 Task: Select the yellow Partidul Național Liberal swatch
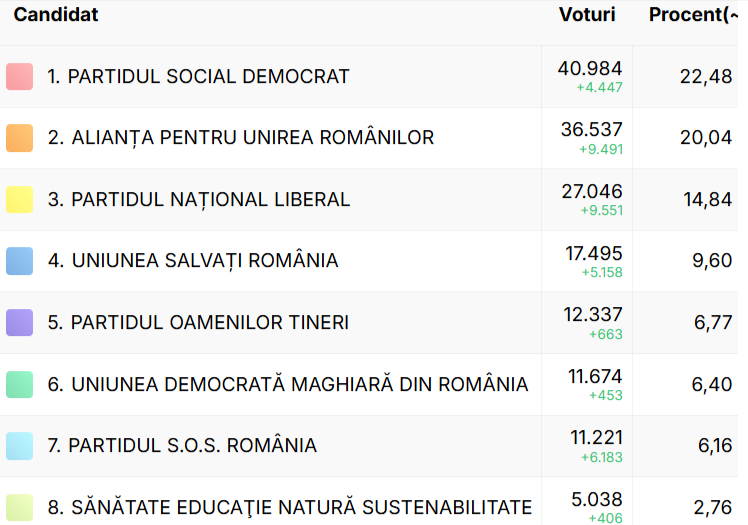(x=20, y=200)
